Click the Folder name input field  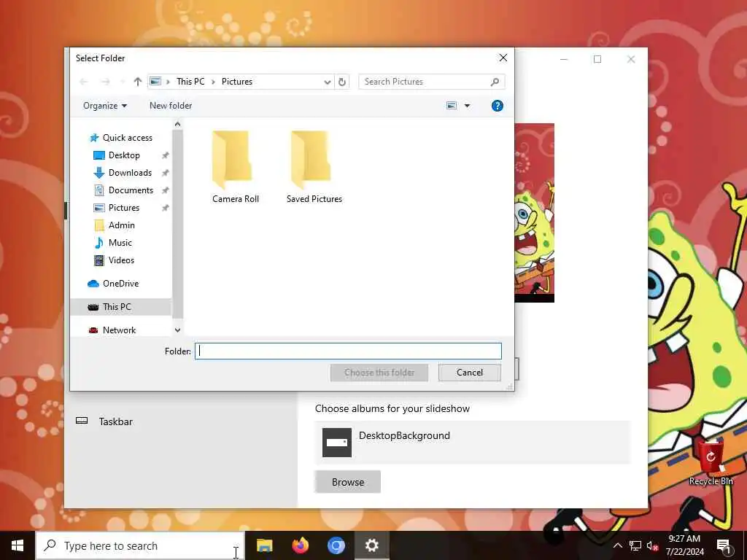click(x=348, y=351)
